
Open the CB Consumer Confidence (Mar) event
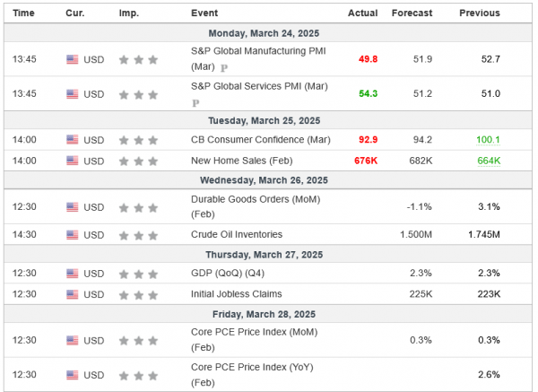click(260, 139)
